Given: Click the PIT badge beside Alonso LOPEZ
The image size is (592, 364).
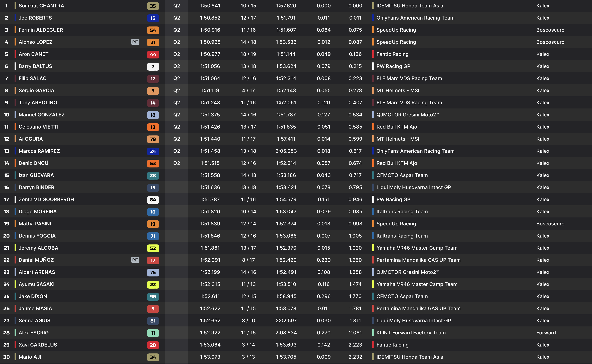Looking at the screenshot, I should coord(135,42).
